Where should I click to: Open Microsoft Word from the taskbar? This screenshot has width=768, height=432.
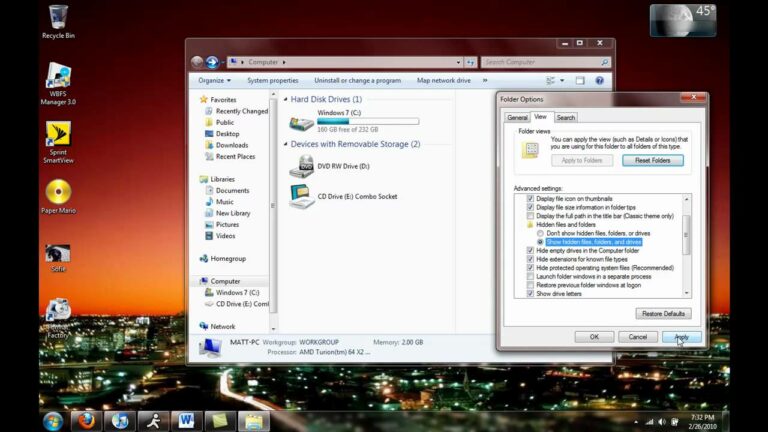pos(186,420)
